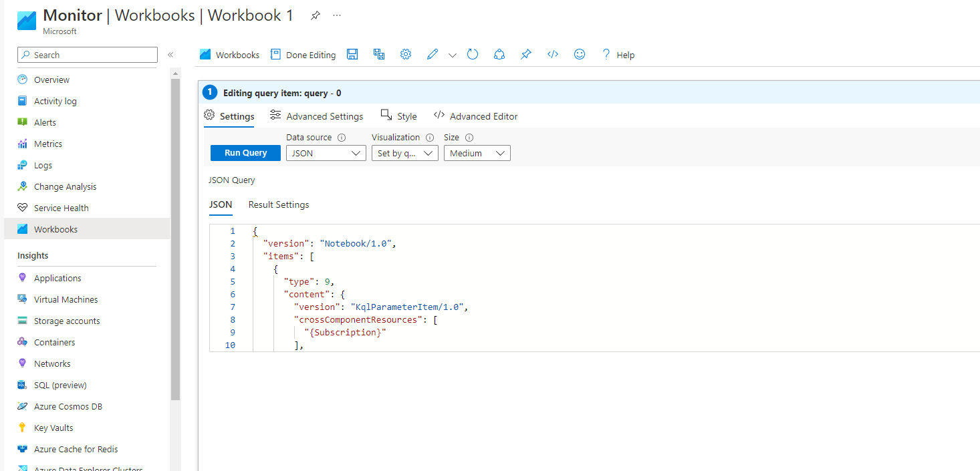Select the JSON tab
Viewport: 980px width, 471px height.
click(x=221, y=204)
